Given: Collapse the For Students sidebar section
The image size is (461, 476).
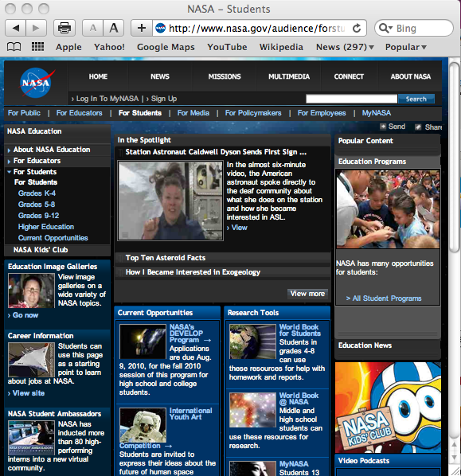Looking at the screenshot, I should click(x=9, y=172).
